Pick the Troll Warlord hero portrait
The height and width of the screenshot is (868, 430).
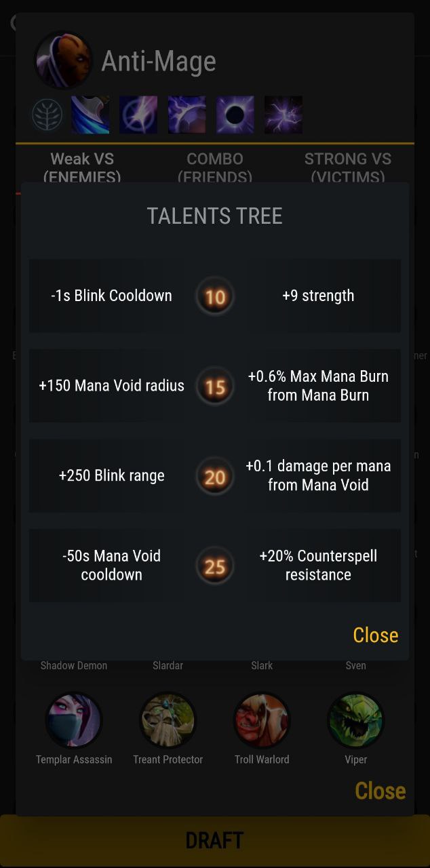point(262,721)
